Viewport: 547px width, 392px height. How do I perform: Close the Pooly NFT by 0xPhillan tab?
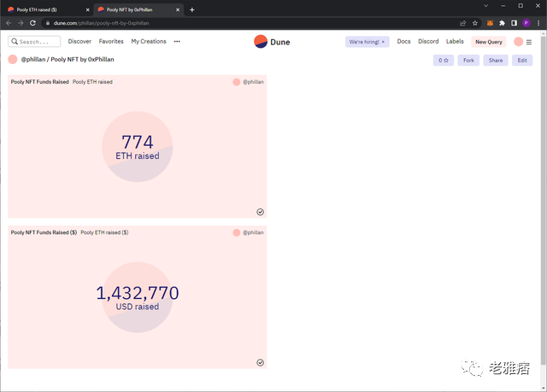pos(178,9)
